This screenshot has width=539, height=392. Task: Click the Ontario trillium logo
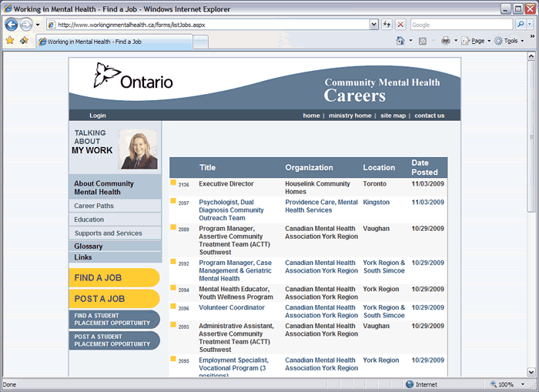tap(133, 75)
